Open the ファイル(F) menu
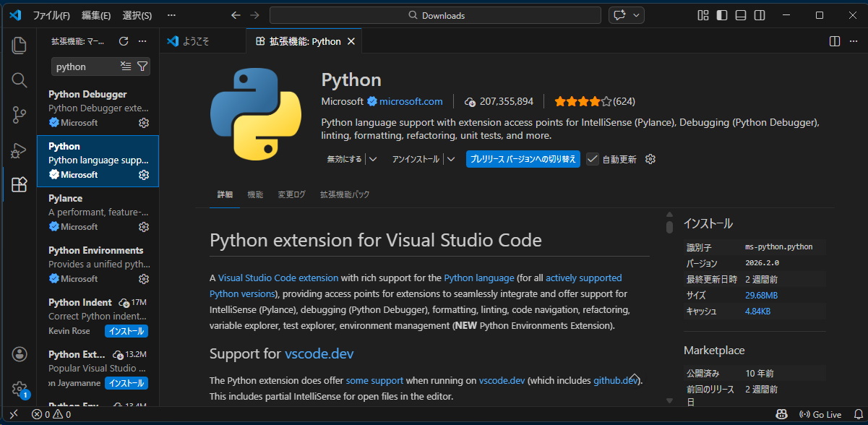 click(51, 15)
